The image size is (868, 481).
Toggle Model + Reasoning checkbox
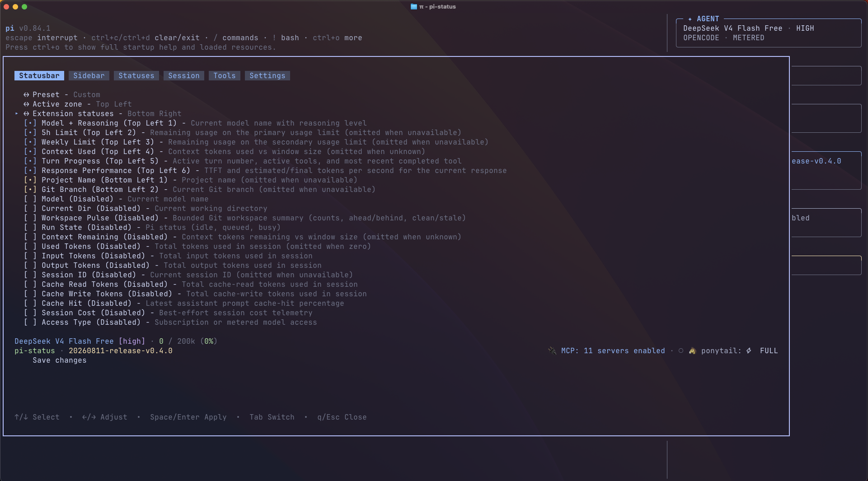point(30,123)
